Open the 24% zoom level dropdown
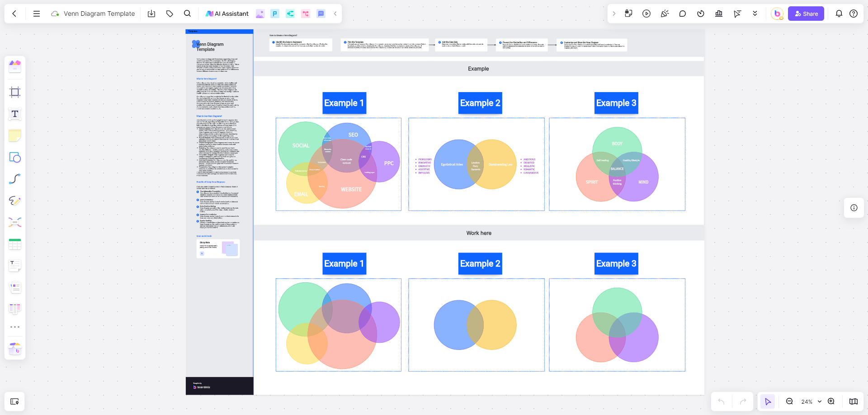 click(811, 401)
